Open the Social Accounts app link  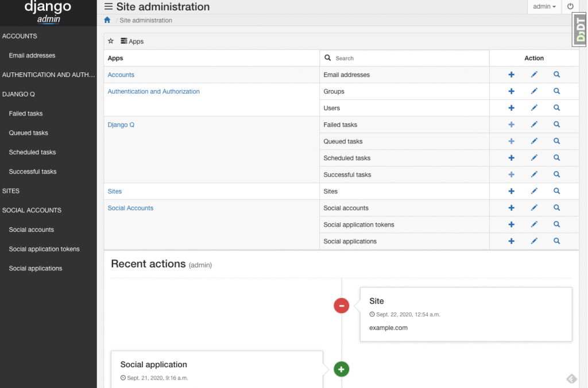[x=130, y=208]
